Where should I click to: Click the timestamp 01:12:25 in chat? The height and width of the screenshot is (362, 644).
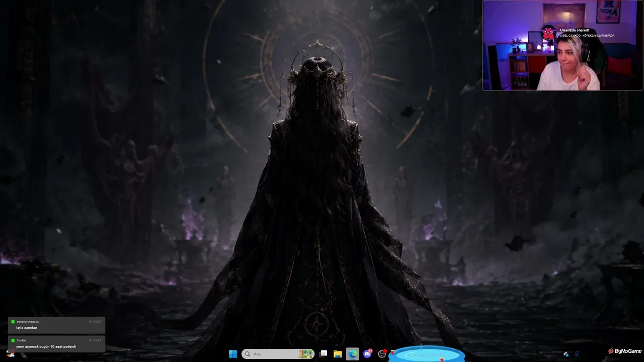pyautogui.click(x=95, y=340)
